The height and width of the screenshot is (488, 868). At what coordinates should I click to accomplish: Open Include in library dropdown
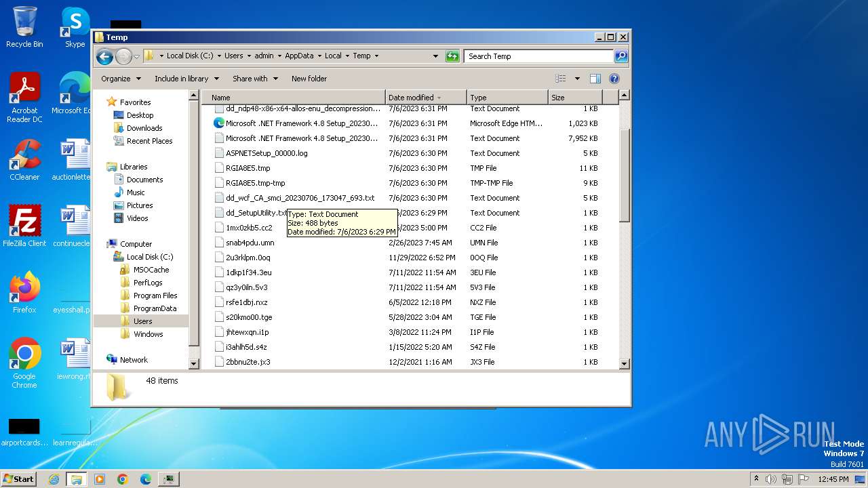coord(186,79)
